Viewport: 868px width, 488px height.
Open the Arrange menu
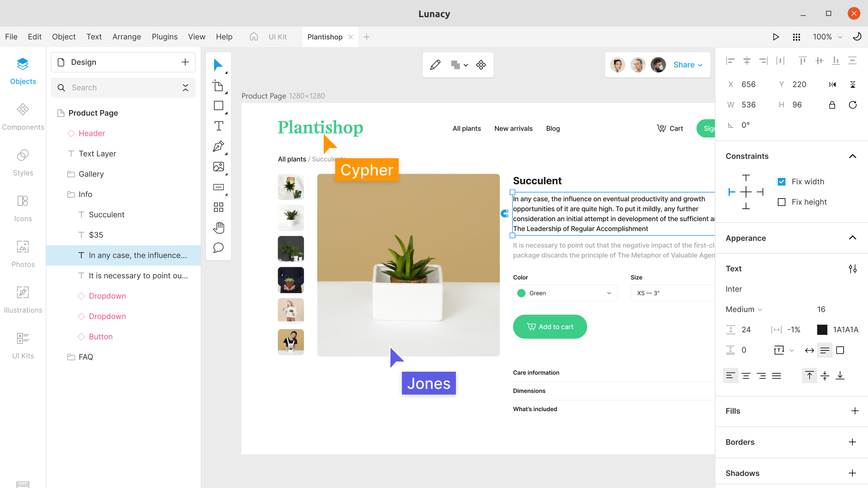[x=126, y=37]
